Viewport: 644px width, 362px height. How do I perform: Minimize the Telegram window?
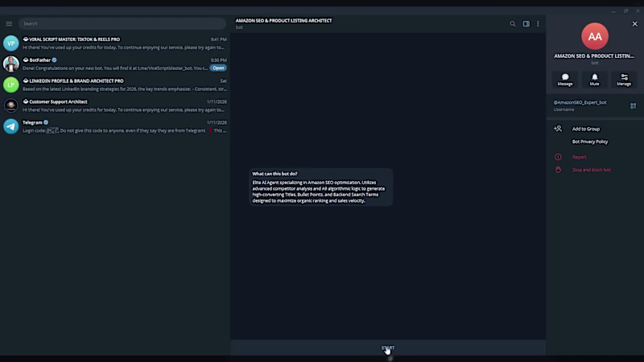coord(613,11)
